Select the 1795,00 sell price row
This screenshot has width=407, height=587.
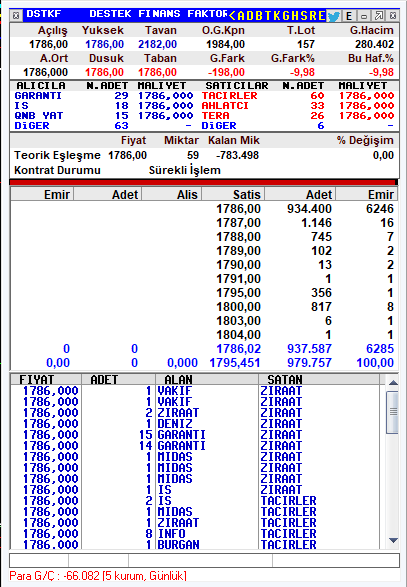pyautogui.click(x=204, y=293)
